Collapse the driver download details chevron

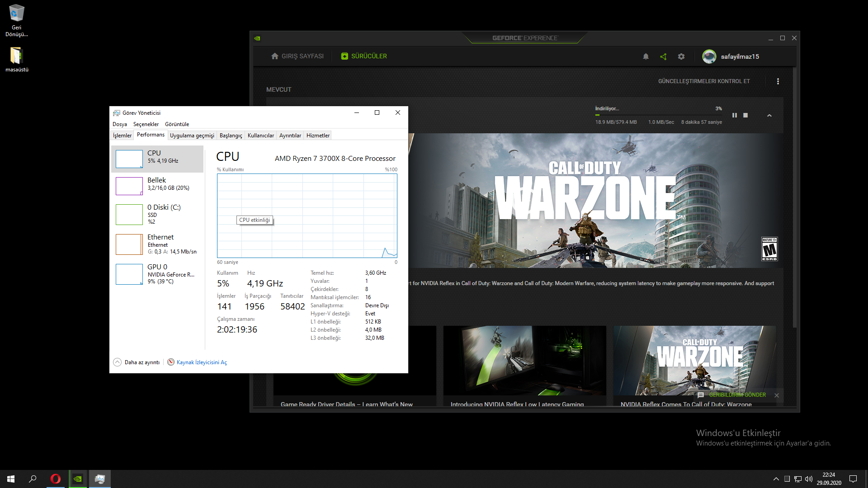click(769, 116)
